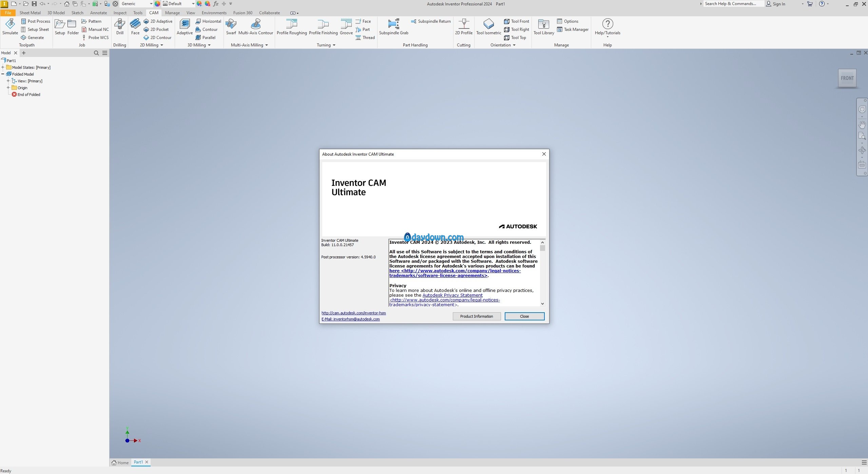Expand the Origin folder node
Viewport: 868px width, 474px height.
coord(8,87)
